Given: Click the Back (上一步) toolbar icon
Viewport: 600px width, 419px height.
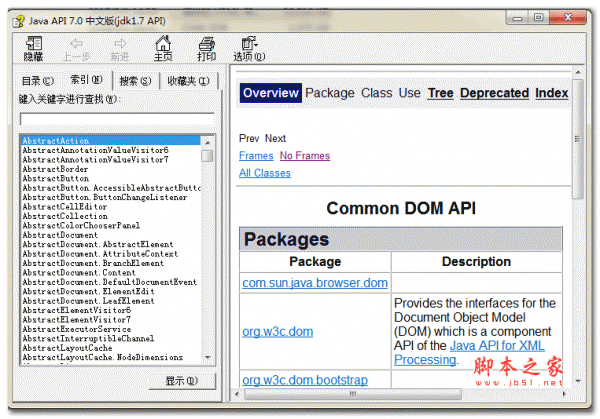Looking at the screenshot, I should 77,49.
